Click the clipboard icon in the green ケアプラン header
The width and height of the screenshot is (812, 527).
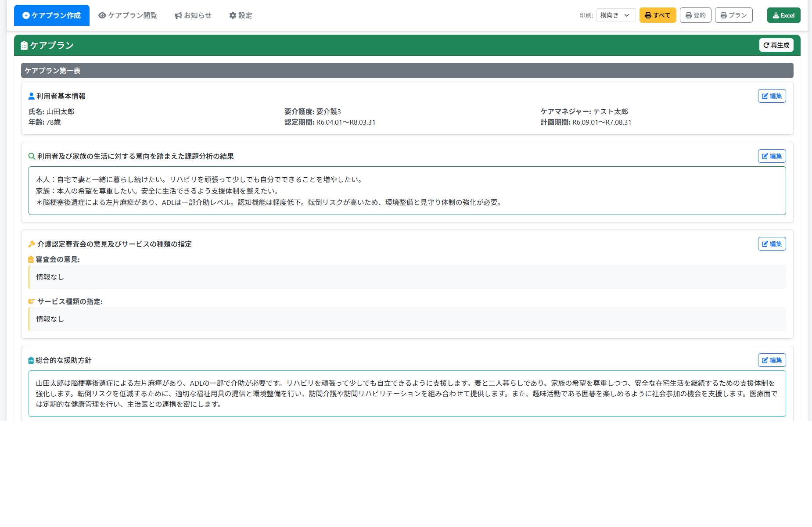(x=24, y=46)
